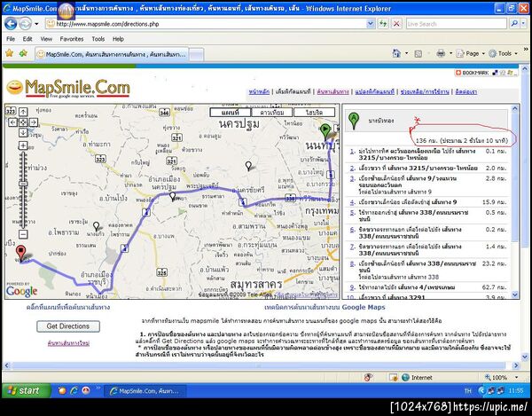Open the หน้าหลัก home link

click(259, 92)
